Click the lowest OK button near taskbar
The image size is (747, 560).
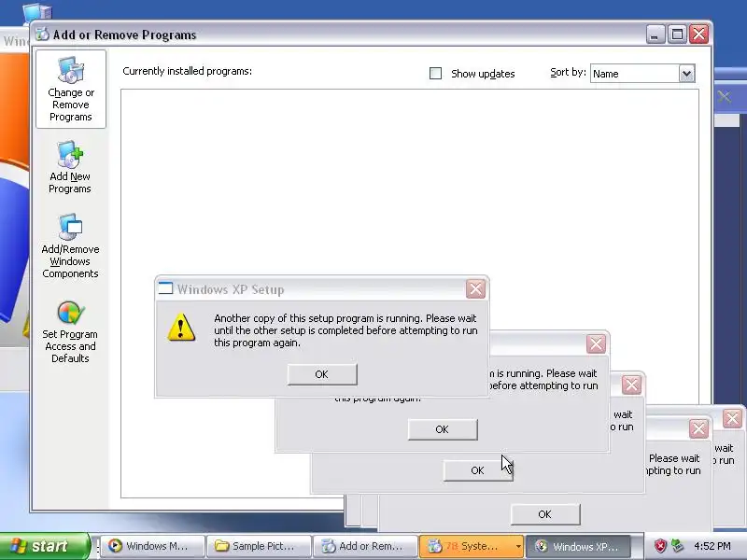545,514
